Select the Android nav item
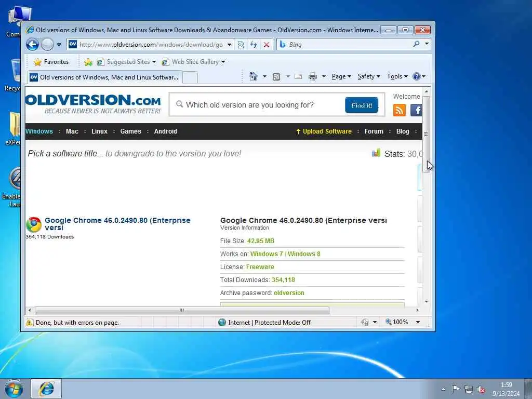The image size is (532, 399). [166, 131]
